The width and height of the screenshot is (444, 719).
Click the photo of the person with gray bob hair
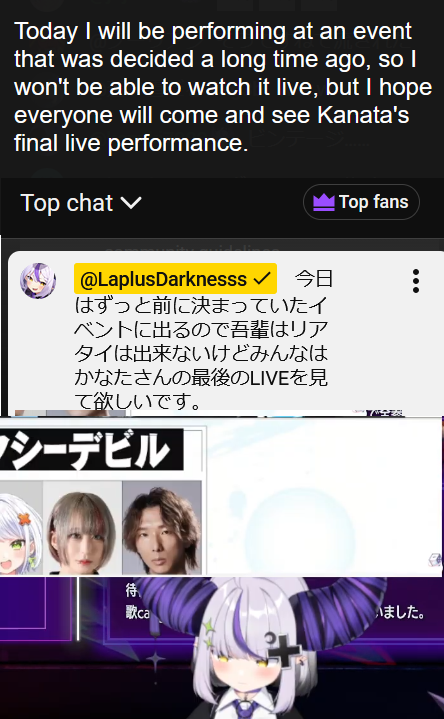coord(83,528)
